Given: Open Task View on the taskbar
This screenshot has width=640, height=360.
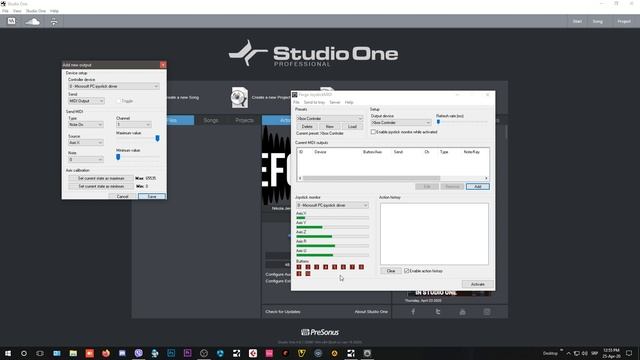Looking at the screenshot, I should click(40, 353).
